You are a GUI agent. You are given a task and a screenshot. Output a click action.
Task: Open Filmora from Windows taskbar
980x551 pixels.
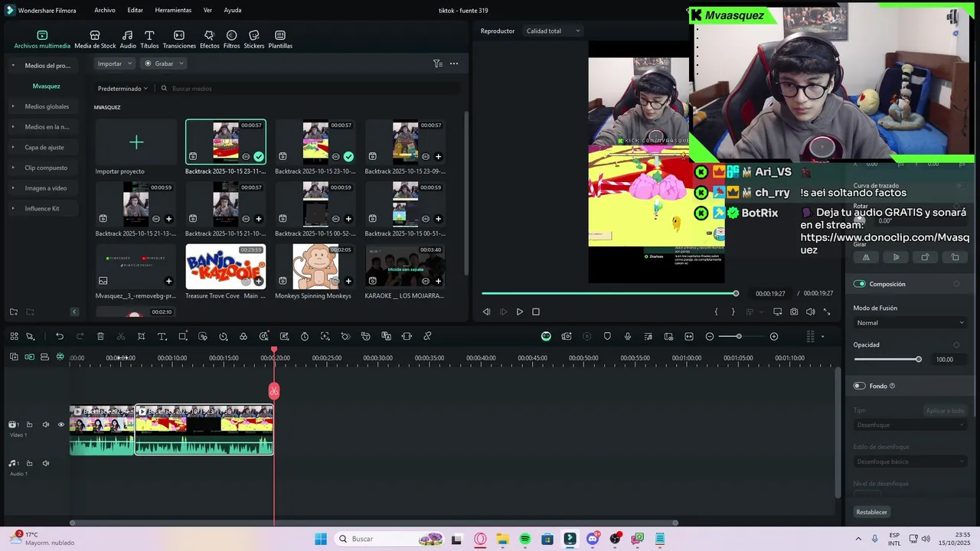pyautogui.click(x=570, y=539)
